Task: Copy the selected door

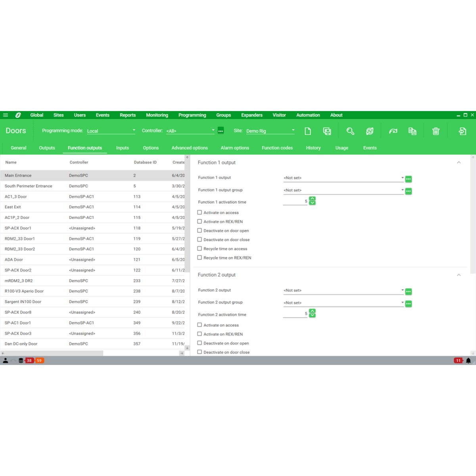Action: tap(412, 131)
